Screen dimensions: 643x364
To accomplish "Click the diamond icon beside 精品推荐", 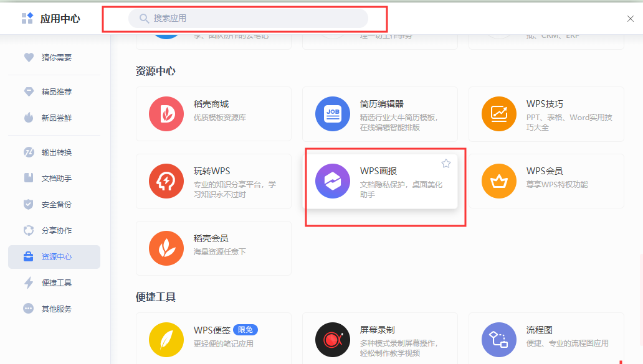I will pyautogui.click(x=29, y=91).
